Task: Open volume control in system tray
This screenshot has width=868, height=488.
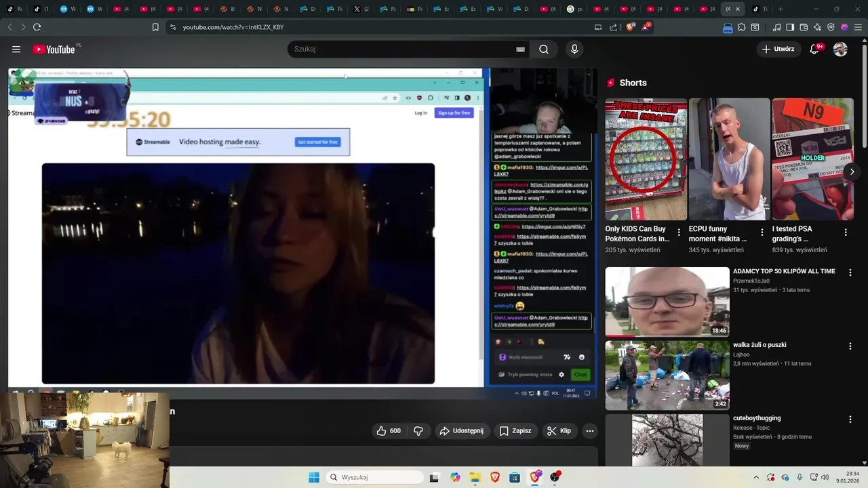Action: [825, 477]
